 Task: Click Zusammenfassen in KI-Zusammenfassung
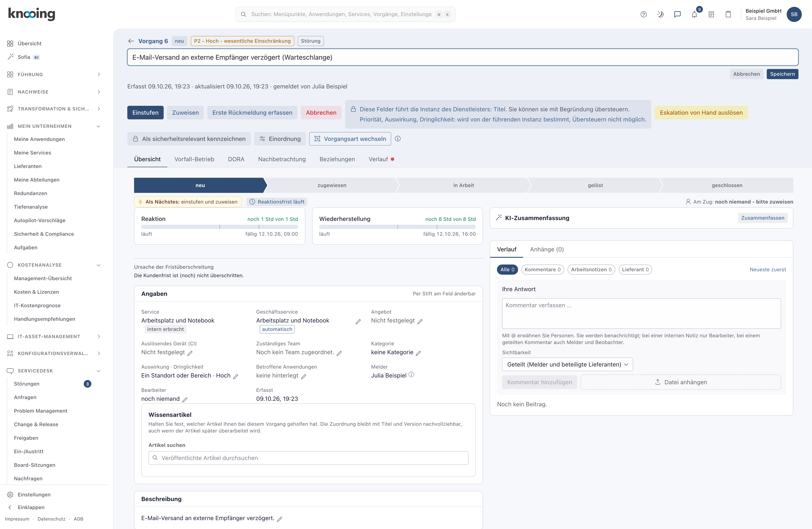tap(763, 218)
